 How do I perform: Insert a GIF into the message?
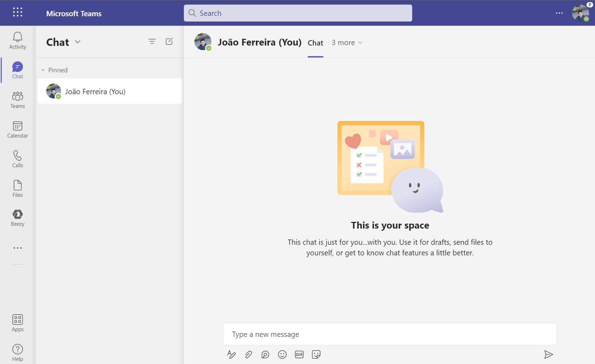(299, 354)
